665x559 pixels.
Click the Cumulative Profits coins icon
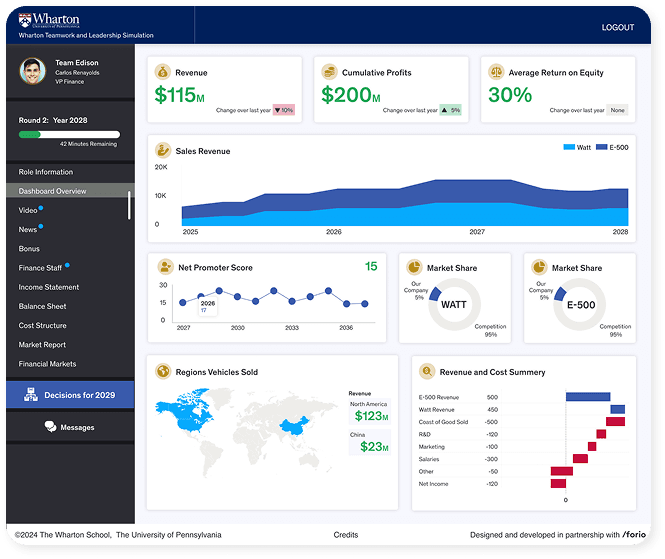pyautogui.click(x=329, y=73)
